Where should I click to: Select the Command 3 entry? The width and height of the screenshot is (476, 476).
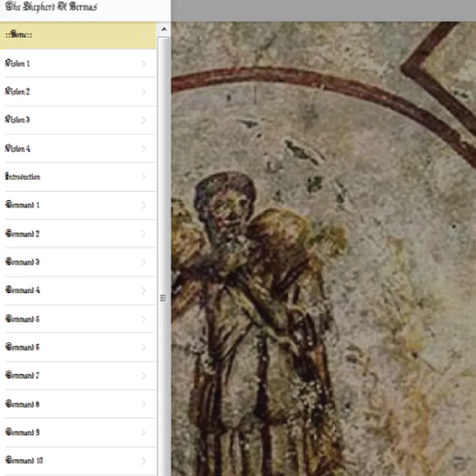78,262
